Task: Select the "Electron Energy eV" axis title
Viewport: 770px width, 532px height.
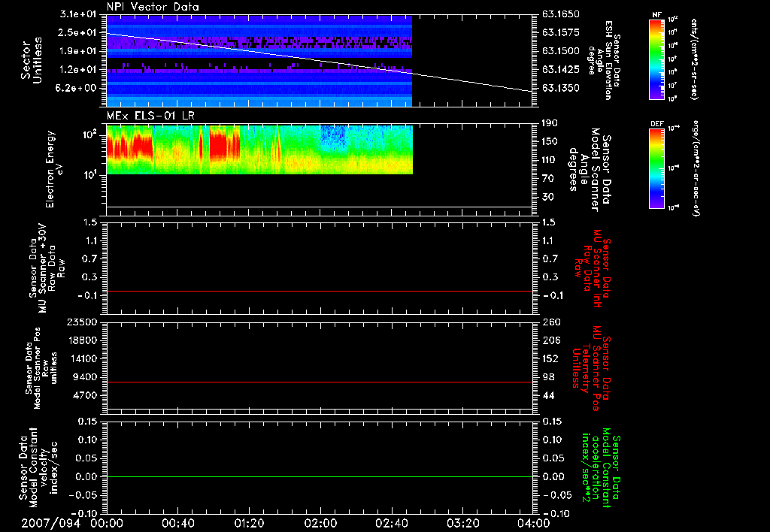Action: tap(53, 169)
